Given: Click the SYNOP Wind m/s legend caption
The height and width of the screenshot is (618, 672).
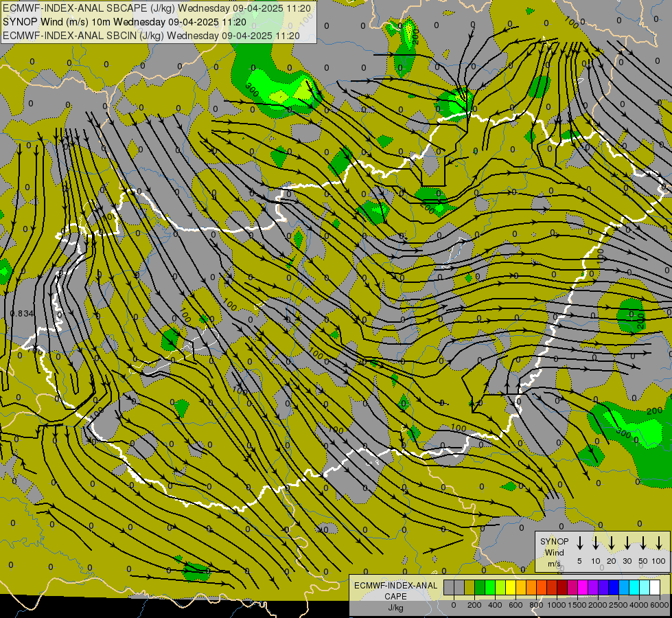Looking at the screenshot, I should pyautogui.click(x=554, y=552).
